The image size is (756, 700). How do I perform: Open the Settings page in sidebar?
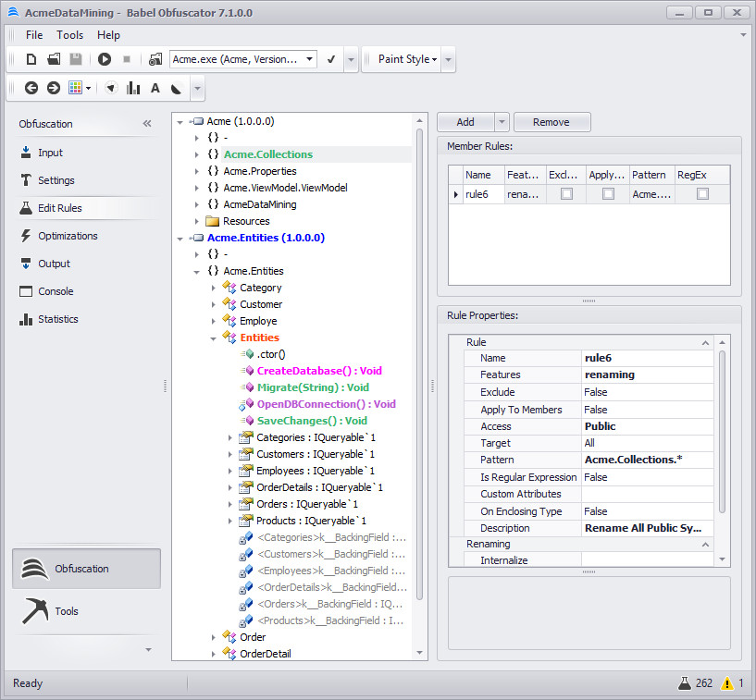coord(56,180)
